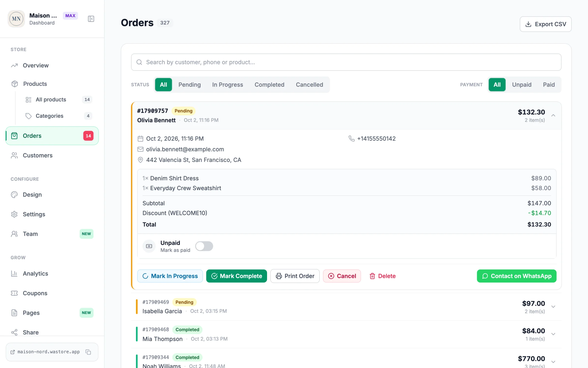Click the Team people icon
Image resolution: width=588 pixels, height=368 pixels.
coord(14,234)
